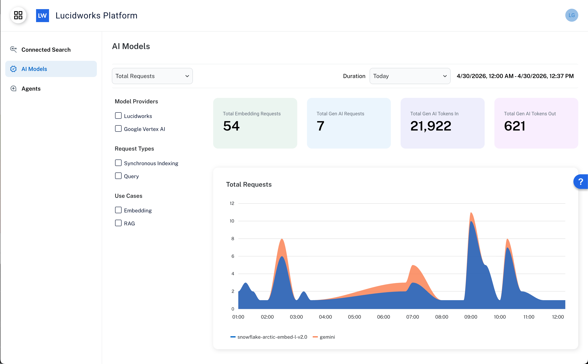Image resolution: width=588 pixels, height=364 pixels.
Task: Click the Request Types heading
Action: click(x=134, y=149)
